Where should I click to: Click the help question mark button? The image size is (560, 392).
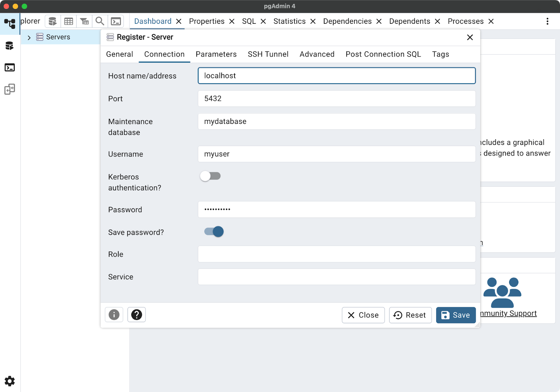(136, 315)
